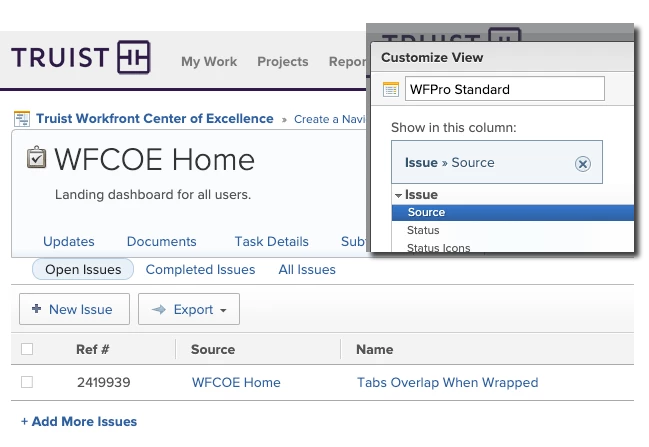Screen dimensions: 649x447
Task: Click the arrow icon on Export button
Action: (x=159, y=309)
